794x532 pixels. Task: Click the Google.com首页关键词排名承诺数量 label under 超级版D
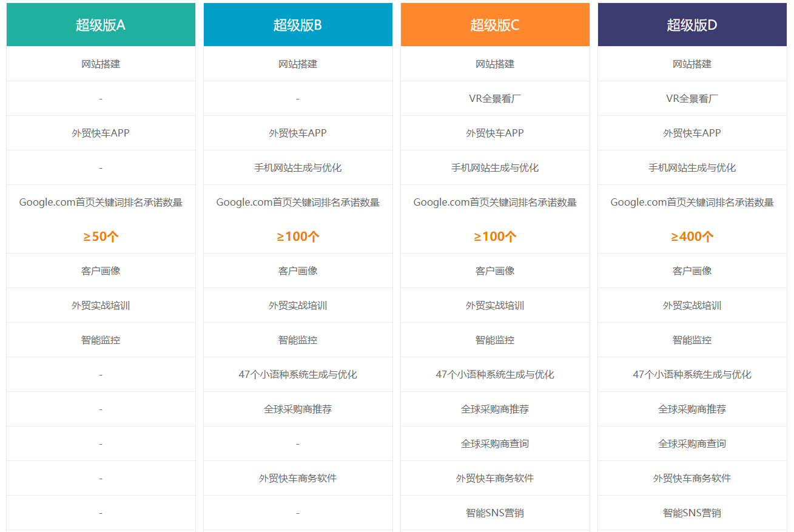(x=692, y=202)
